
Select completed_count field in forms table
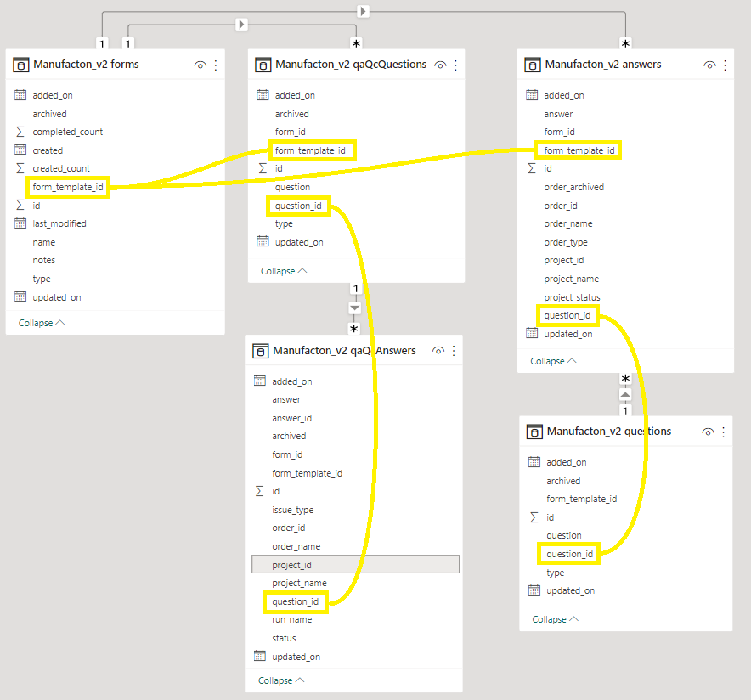click(68, 132)
